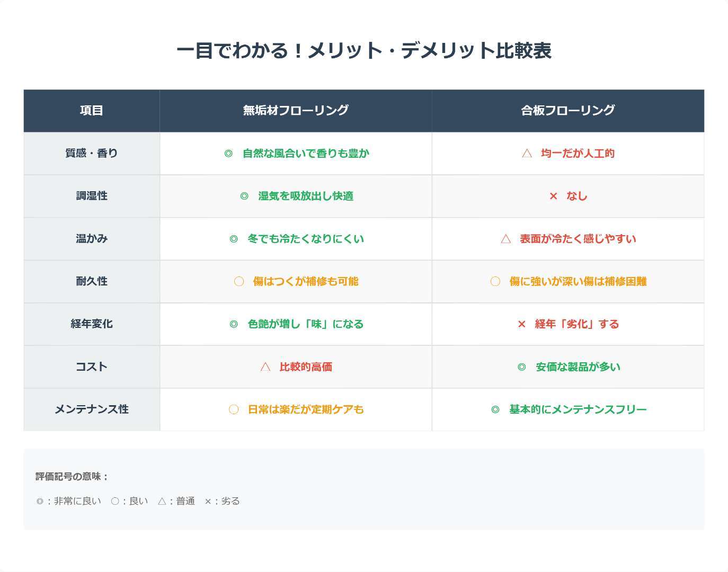This screenshot has height=572, width=728.
Task: Click the 傷に強いが深い傷は補修困難 cell text
Action: (x=578, y=282)
